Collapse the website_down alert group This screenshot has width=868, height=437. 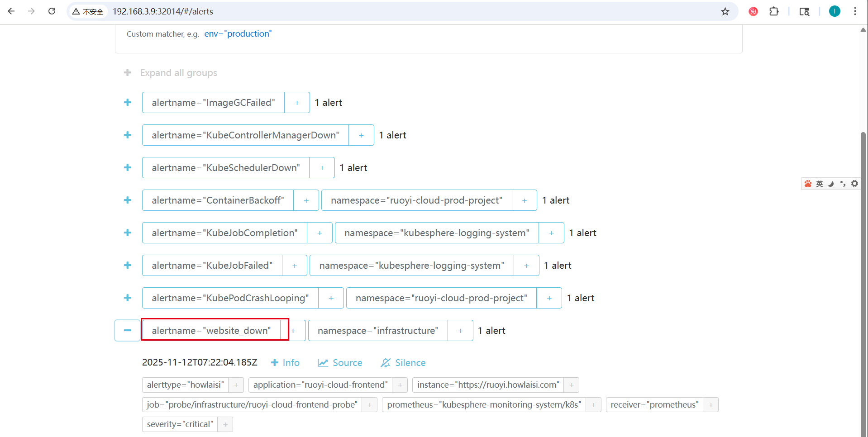(x=127, y=330)
